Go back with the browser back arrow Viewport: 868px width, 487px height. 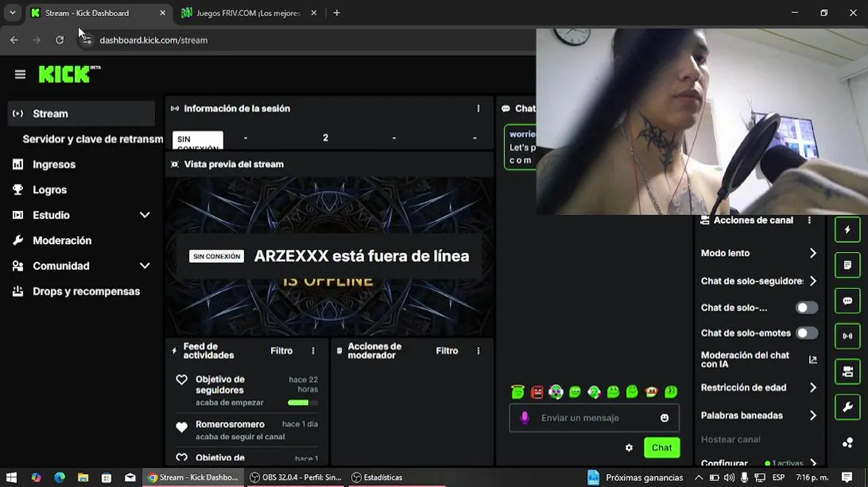tap(14, 40)
